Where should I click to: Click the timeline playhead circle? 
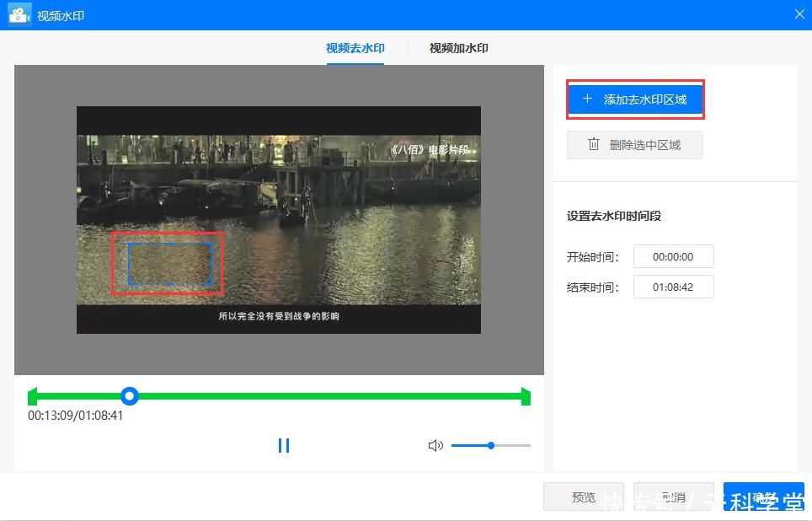(130, 396)
